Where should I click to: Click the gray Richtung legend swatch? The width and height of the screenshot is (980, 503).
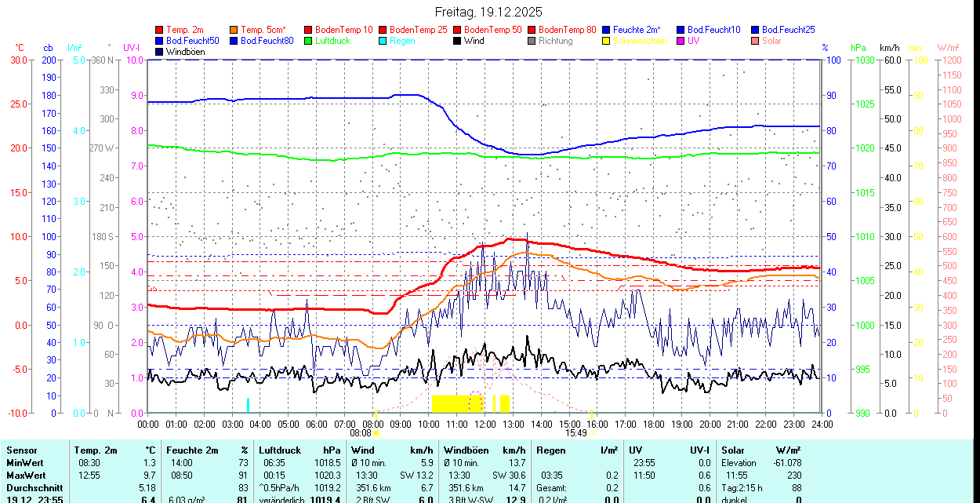532,41
